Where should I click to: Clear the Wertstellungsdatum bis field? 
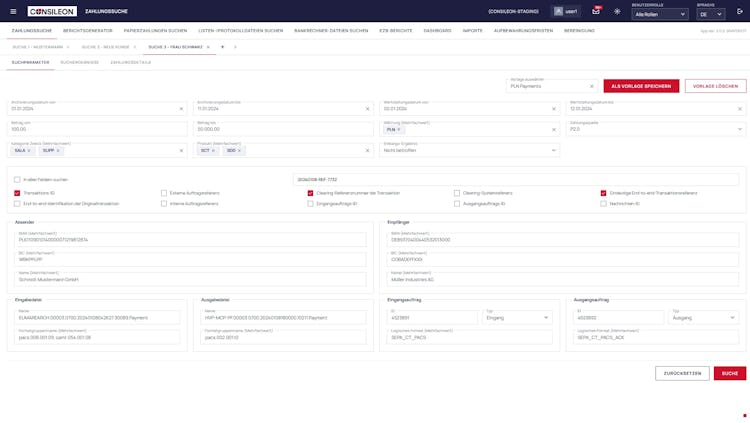click(740, 109)
